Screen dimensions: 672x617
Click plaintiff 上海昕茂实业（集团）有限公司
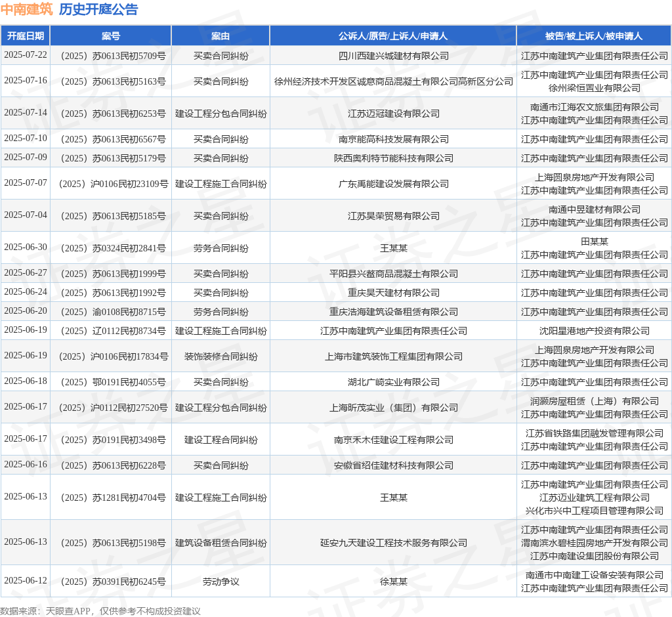(x=394, y=408)
